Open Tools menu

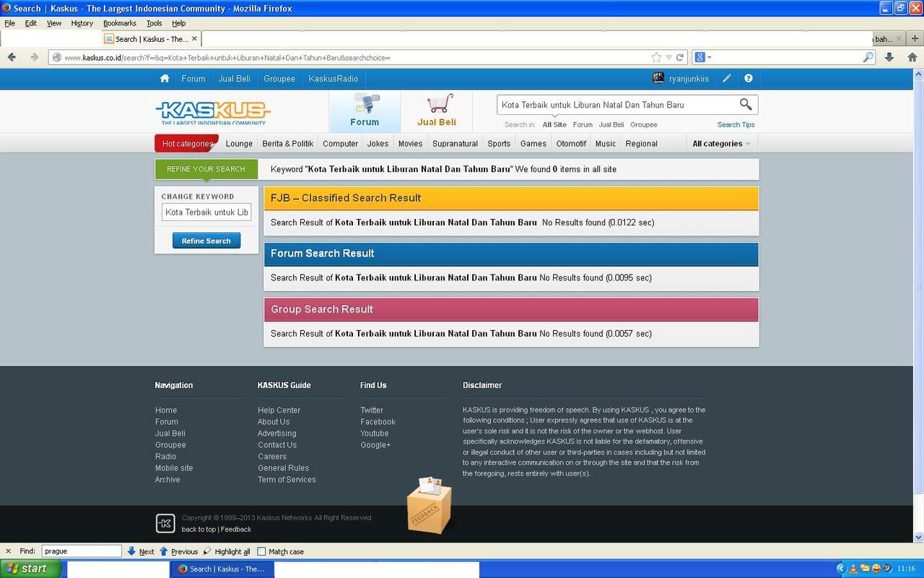[154, 23]
